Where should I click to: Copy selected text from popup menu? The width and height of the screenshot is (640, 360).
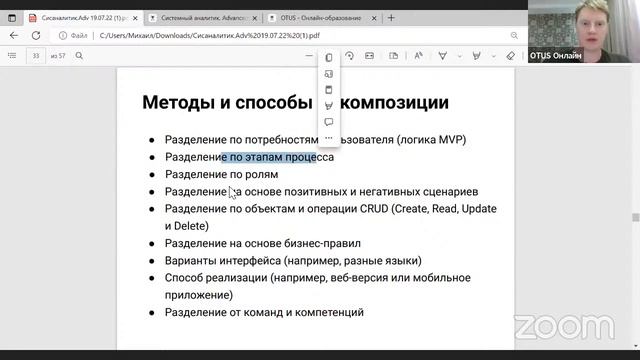[329, 58]
